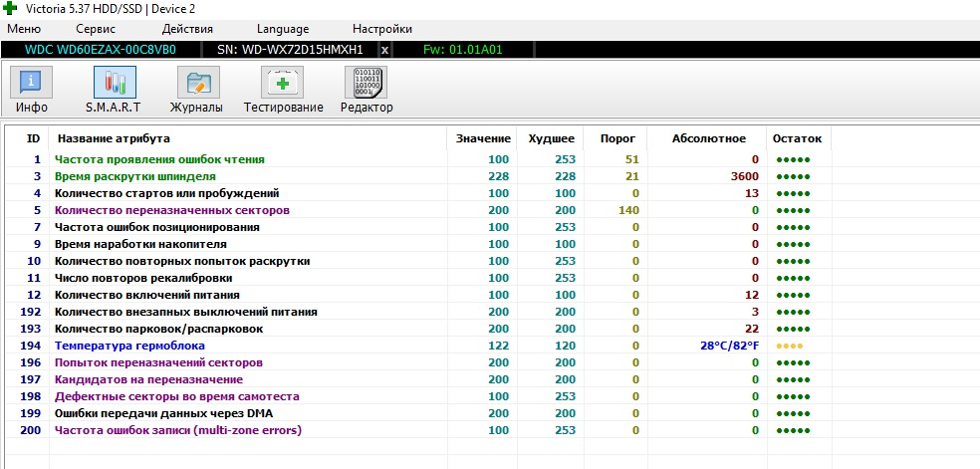Select row Время наработки накопителя
980x469 pixels.
417,244
